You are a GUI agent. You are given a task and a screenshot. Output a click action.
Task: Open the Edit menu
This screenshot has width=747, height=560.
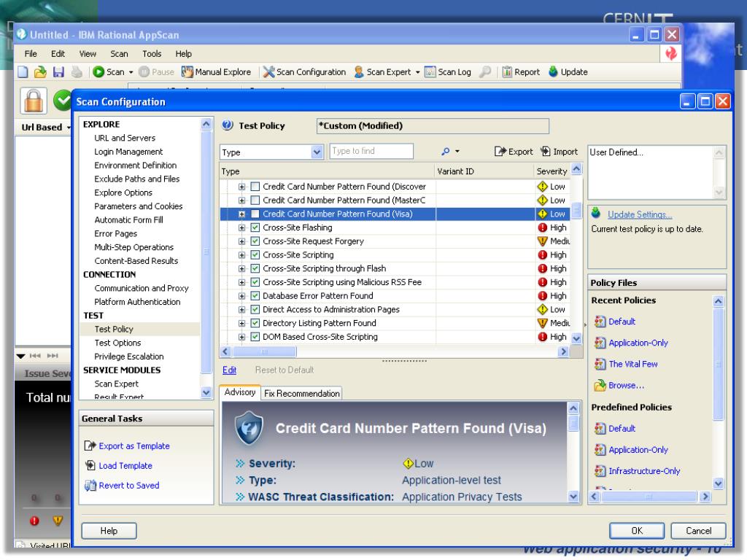(58, 54)
